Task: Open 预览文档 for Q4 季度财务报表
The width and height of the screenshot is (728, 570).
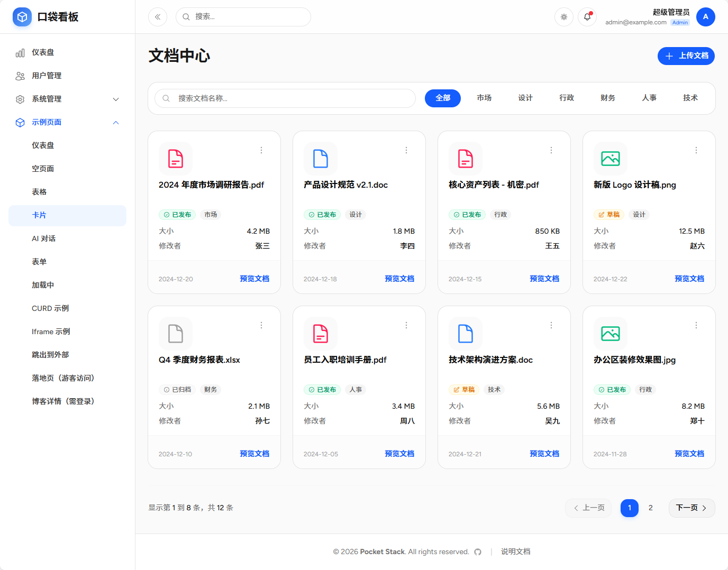Action: pos(254,453)
